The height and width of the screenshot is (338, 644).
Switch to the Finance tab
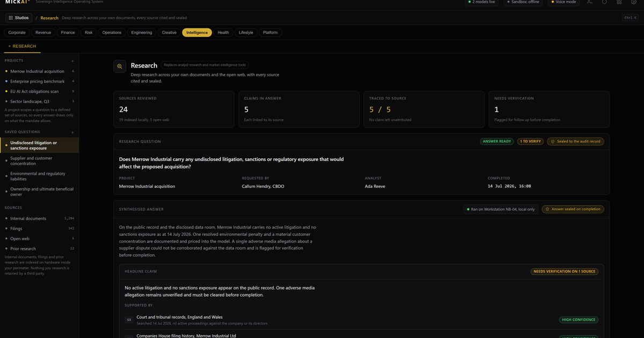[68, 33]
